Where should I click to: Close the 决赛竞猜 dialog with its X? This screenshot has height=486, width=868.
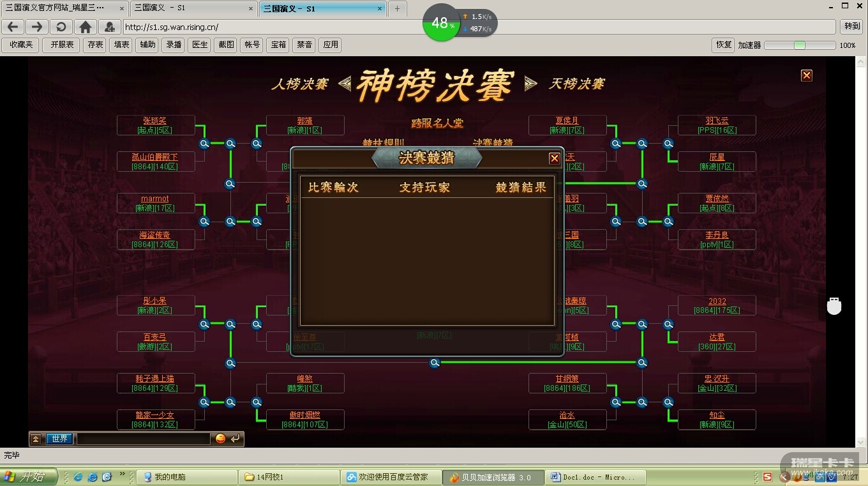(554, 158)
